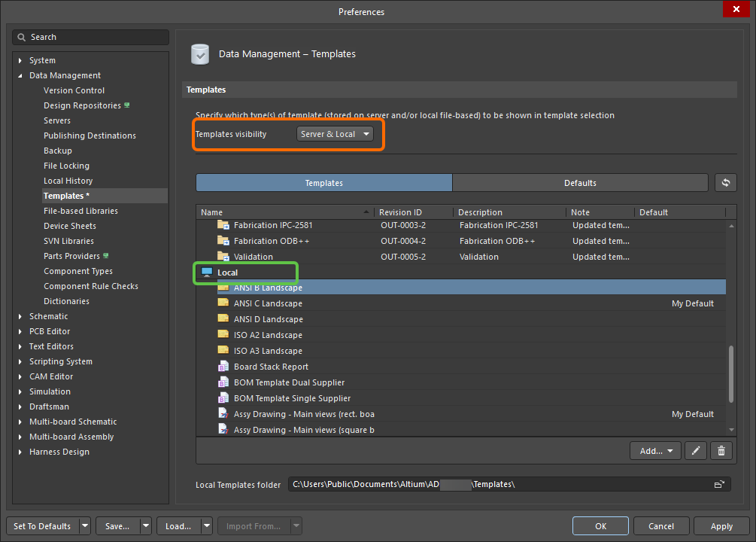Click the Local computer icon in the list

click(x=207, y=272)
